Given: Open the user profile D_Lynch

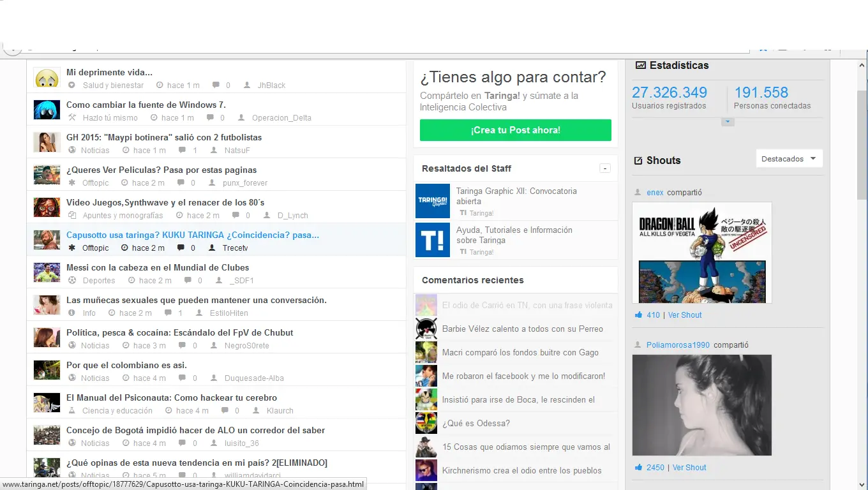Looking at the screenshot, I should point(293,216).
